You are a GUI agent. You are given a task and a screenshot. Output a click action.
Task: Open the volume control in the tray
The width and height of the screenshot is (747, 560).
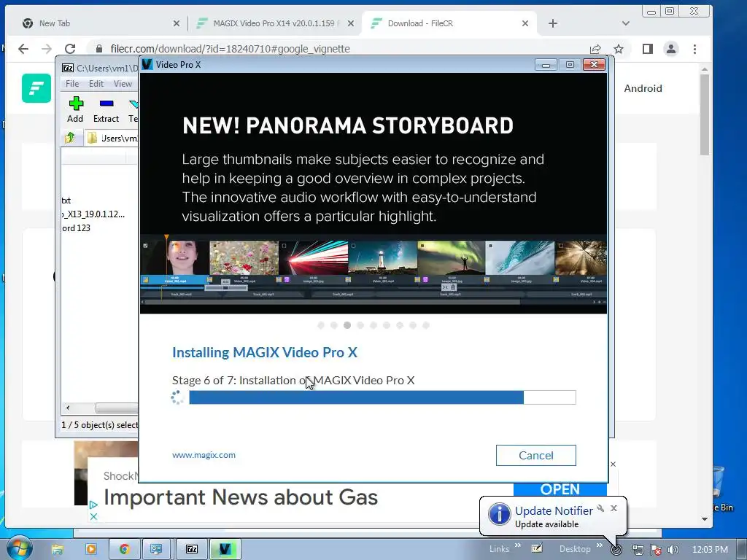(673, 550)
